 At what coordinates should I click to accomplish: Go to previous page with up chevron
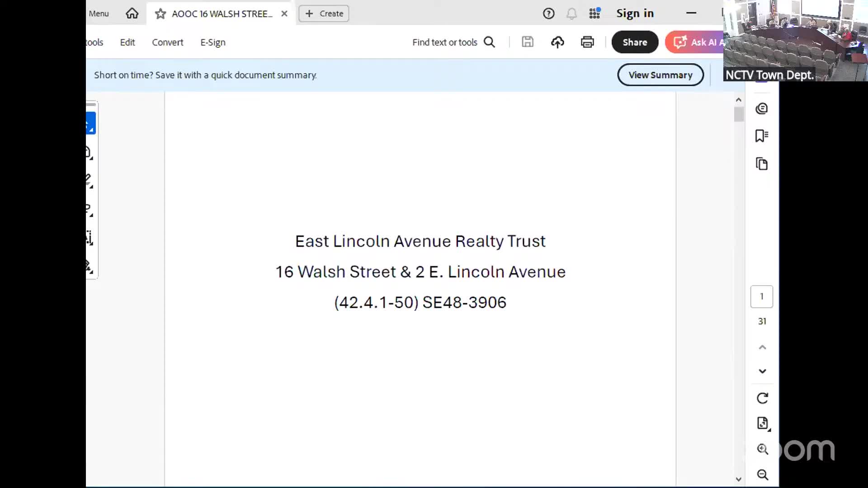tap(762, 347)
